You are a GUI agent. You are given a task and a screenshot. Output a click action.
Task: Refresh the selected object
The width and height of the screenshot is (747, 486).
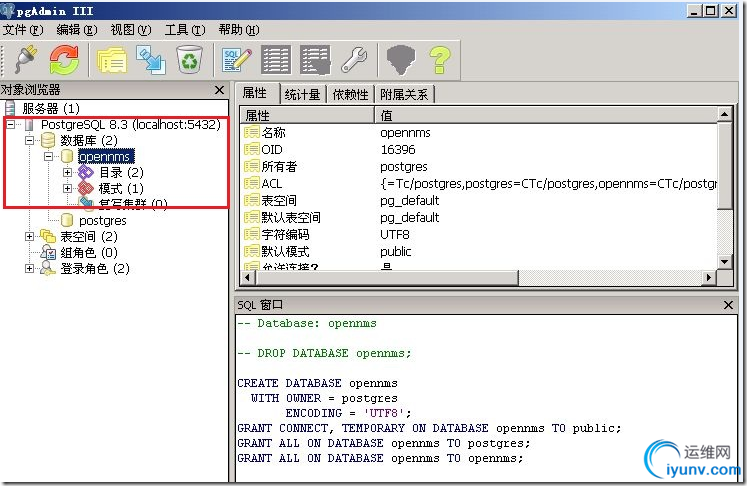[64, 60]
